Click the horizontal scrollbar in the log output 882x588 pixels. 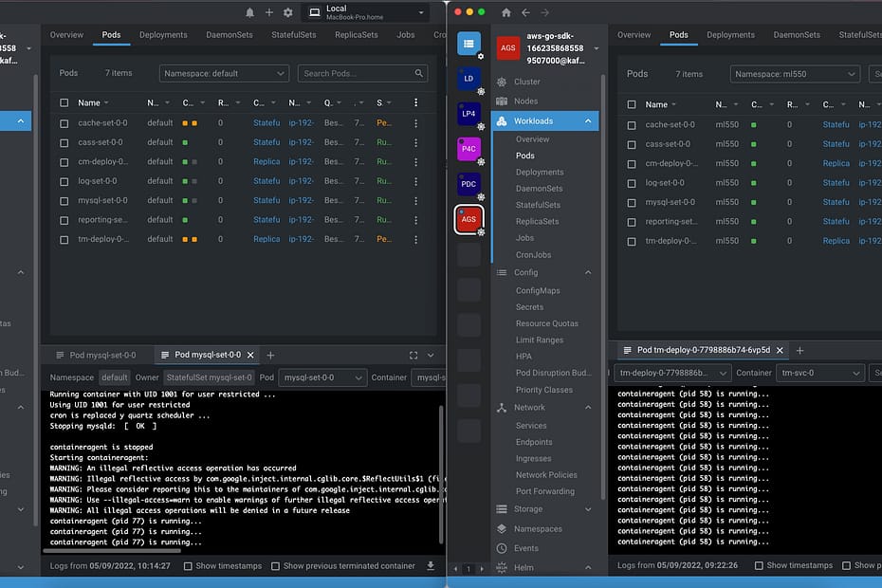coord(114,550)
